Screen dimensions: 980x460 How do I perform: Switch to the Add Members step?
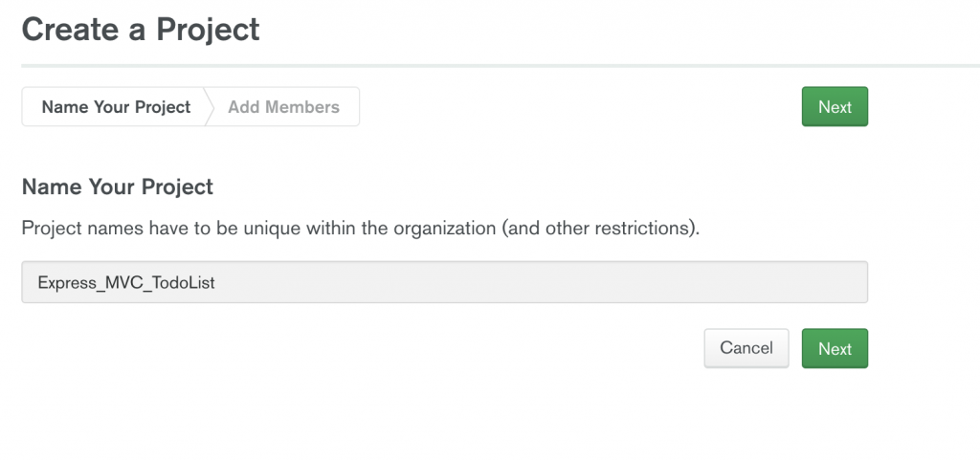[283, 107]
